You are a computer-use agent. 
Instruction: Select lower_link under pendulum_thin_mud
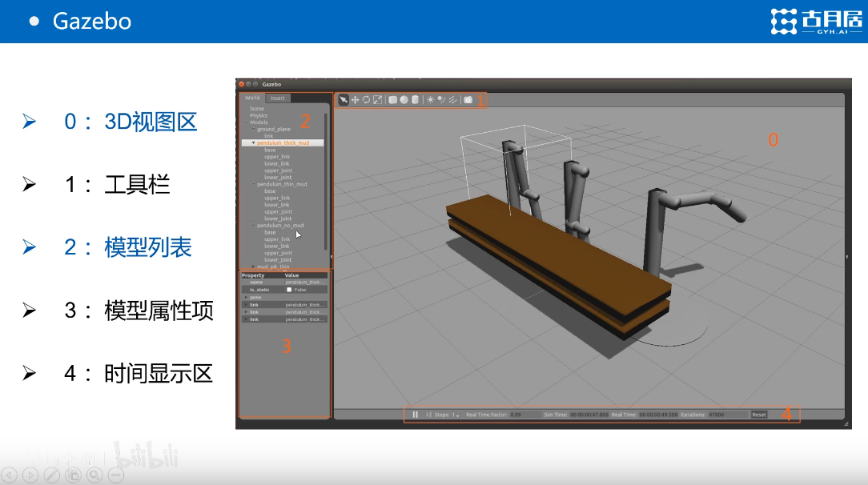point(277,205)
